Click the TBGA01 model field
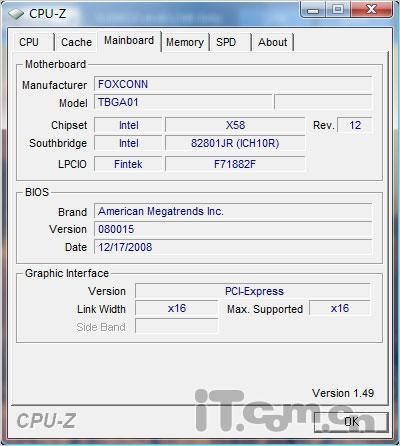The width and height of the screenshot is (400, 446). (184, 102)
